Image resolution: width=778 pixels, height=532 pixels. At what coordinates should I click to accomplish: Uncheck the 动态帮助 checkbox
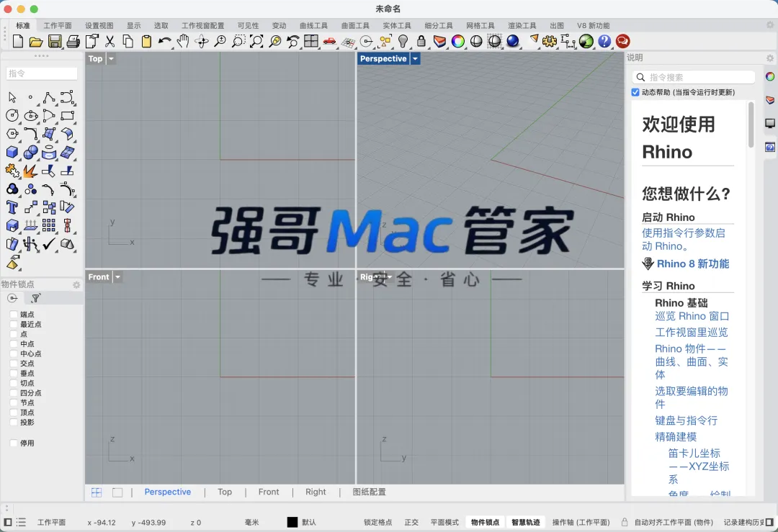coord(635,92)
